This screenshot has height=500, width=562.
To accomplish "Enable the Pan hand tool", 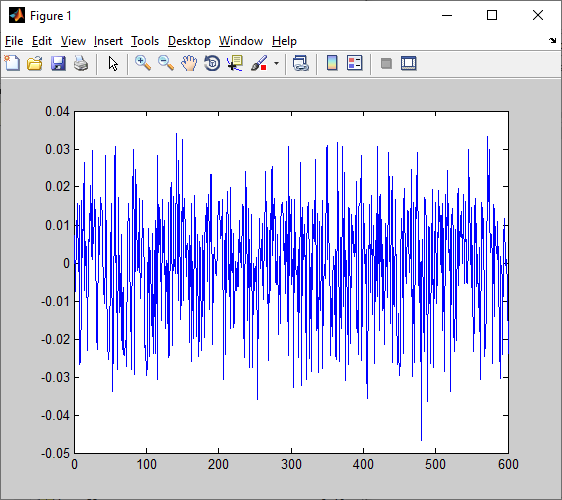I will (x=189, y=63).
